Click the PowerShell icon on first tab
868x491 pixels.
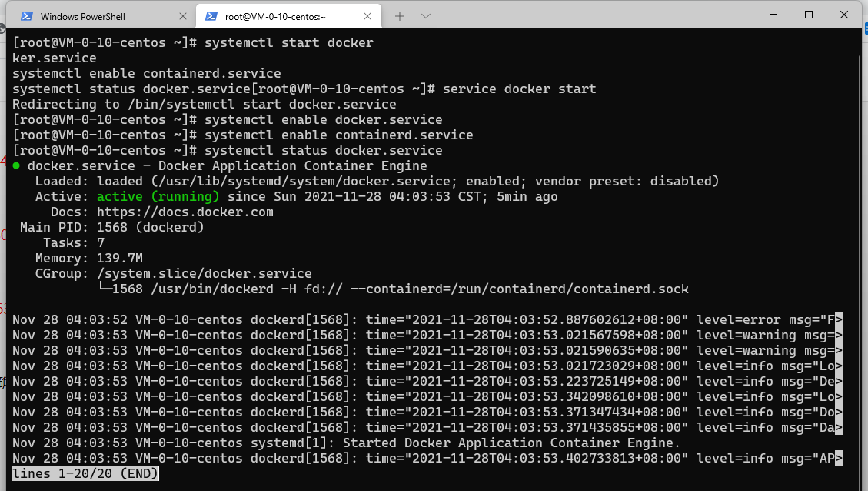(x=27, y=16)
